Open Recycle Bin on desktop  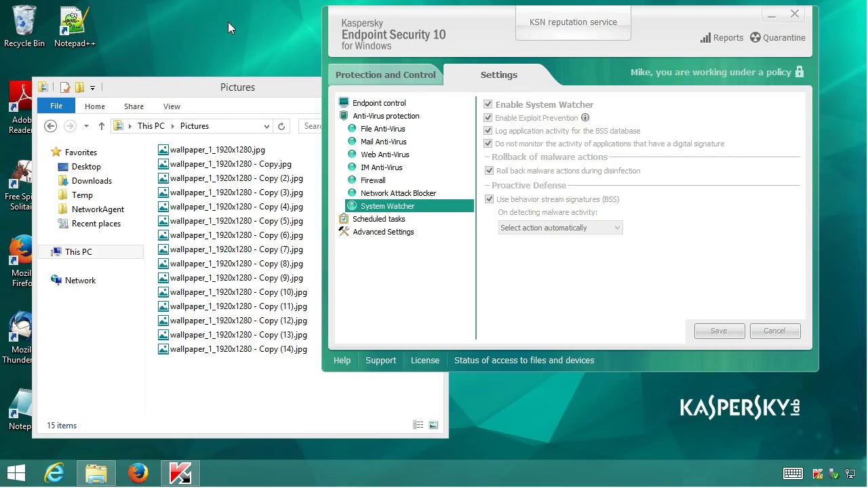tap(24, 27)
